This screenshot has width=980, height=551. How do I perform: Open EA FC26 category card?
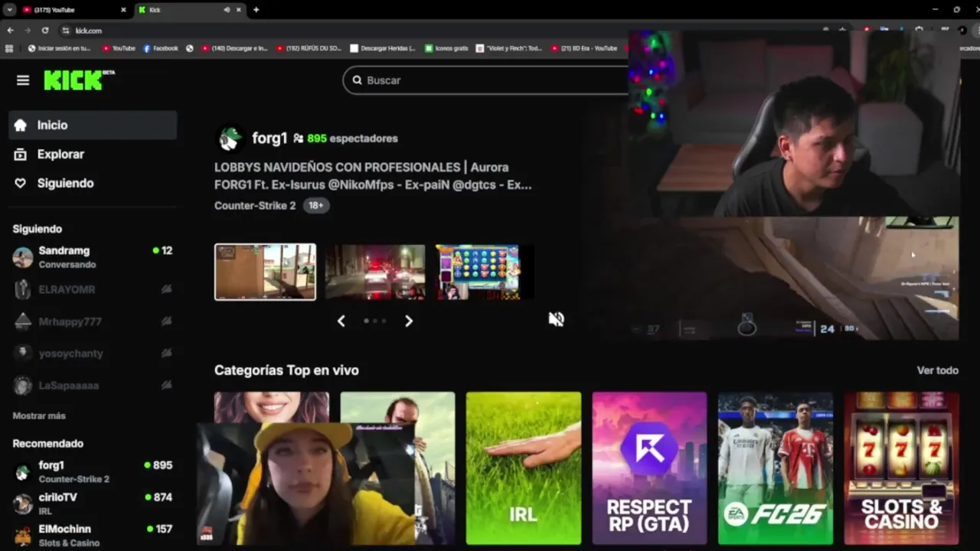pos(776,468)
